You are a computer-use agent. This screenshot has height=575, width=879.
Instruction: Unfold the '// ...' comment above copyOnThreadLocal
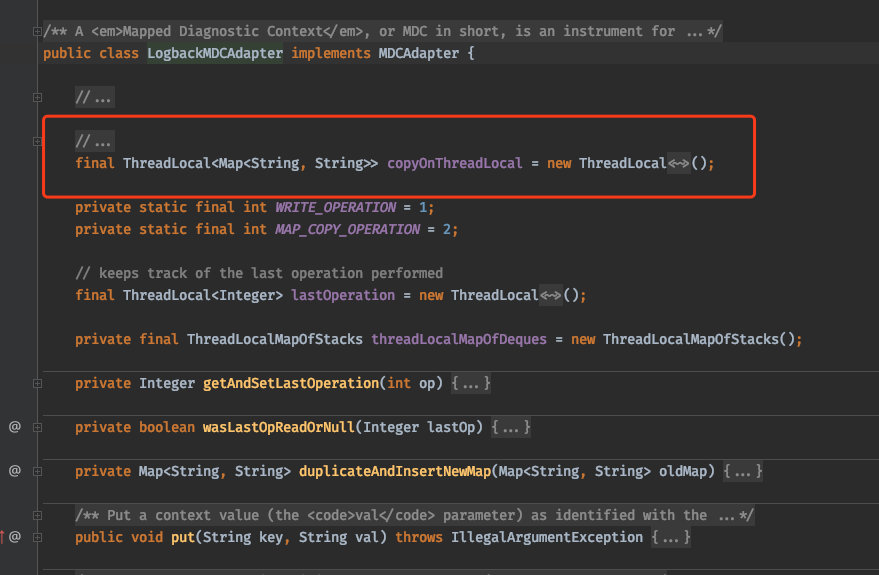(x=95, y=141)
